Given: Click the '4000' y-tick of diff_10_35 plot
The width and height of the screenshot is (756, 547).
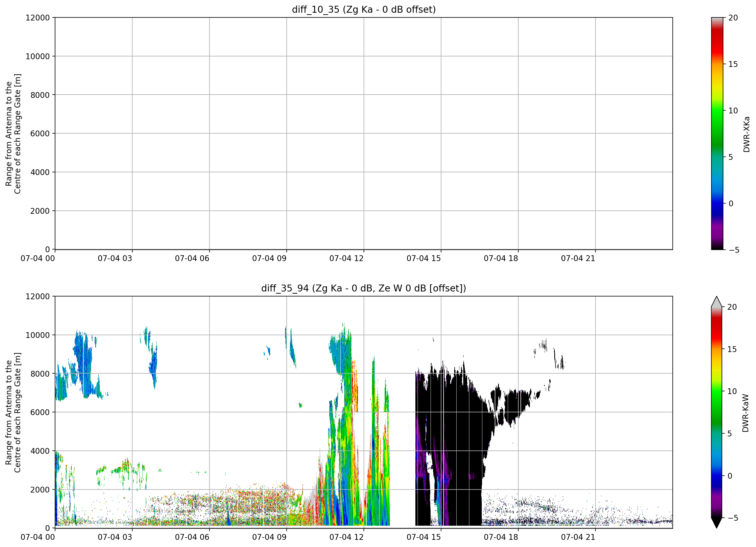Looking at the screenshot, I should tap(40, 172).
